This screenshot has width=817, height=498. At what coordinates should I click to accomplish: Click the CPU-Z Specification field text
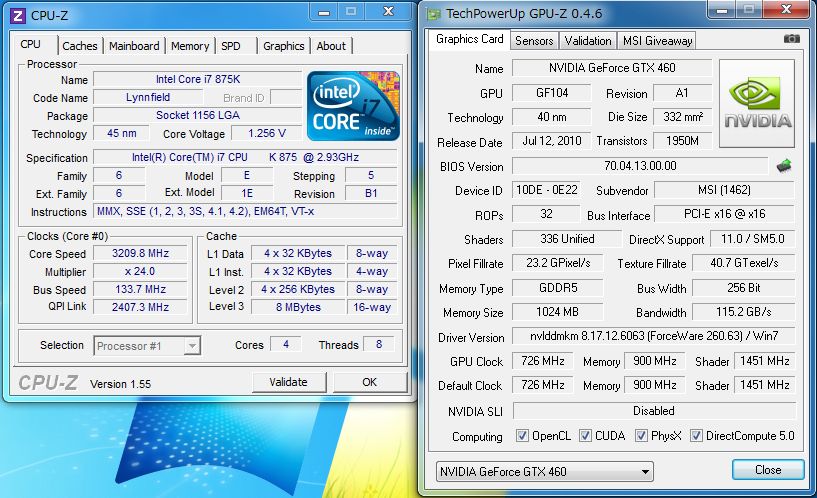(245, 157)
